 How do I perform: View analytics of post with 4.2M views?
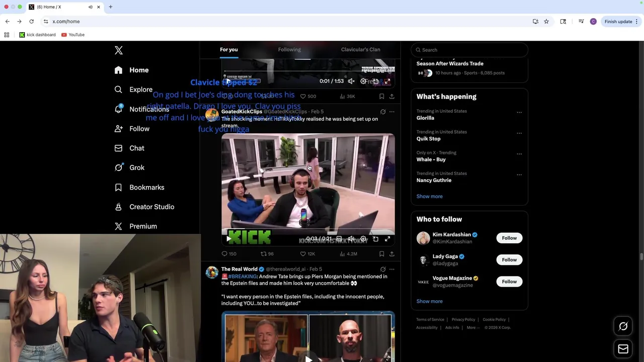(348, 254)
